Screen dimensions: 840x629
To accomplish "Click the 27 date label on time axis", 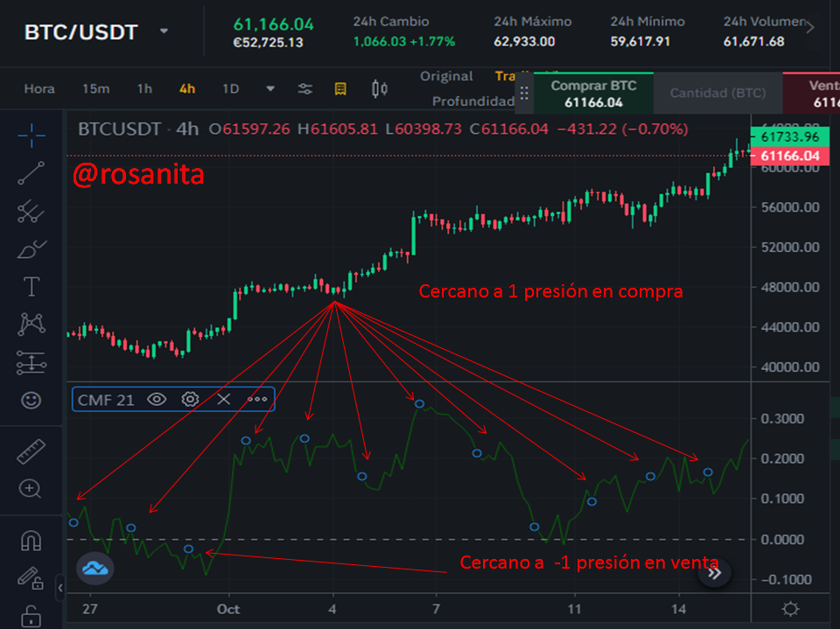I will click(90, 609).
